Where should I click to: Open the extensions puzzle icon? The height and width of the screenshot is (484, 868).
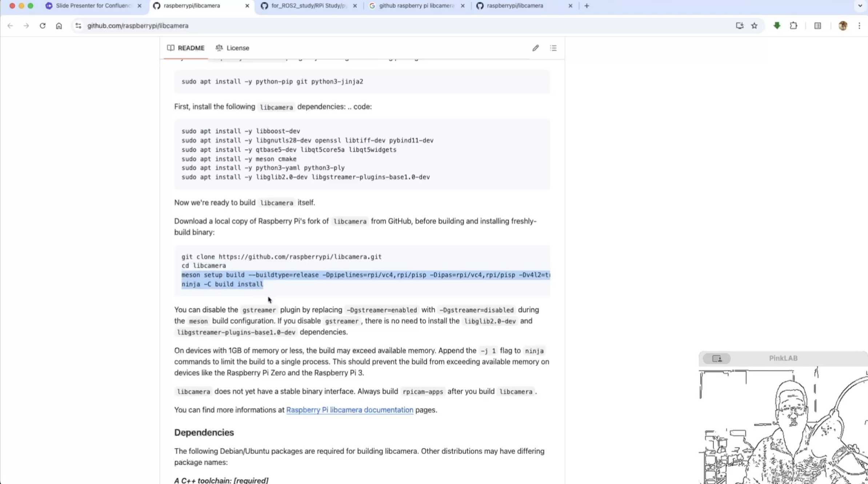793,26
